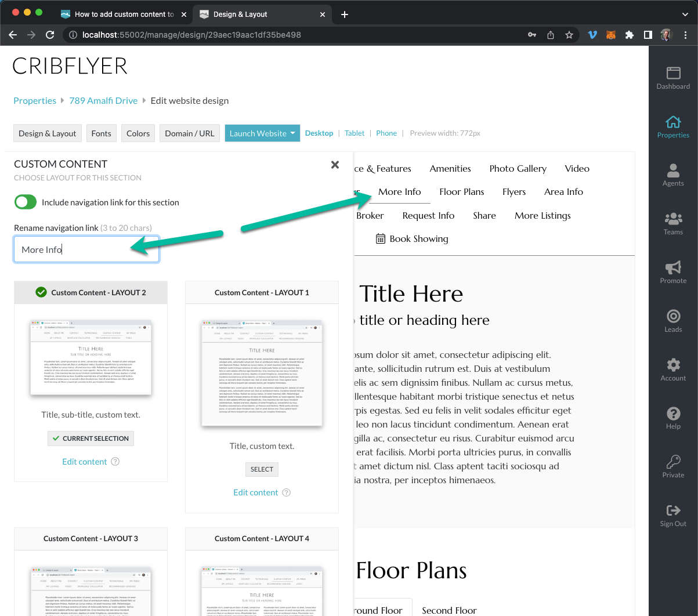Click Edit content under Layout 2
Image resolution: width=698 pixels, height=616 pixels.
pos(85,462)
